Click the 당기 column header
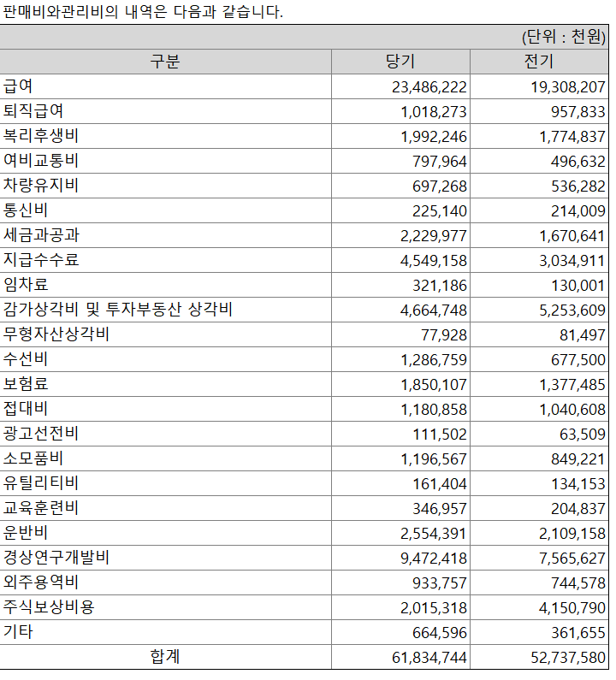 (400, 61)
